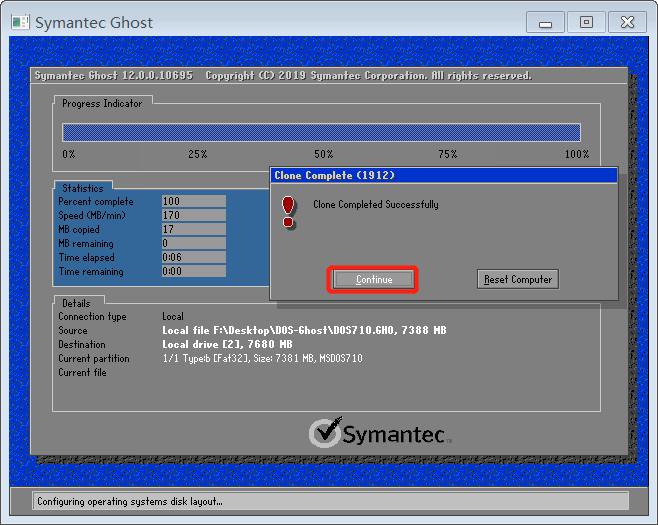658x525 pixels.
Task: Click the Configuring operating systems status bar text
Action: click(x=130, y=501)
